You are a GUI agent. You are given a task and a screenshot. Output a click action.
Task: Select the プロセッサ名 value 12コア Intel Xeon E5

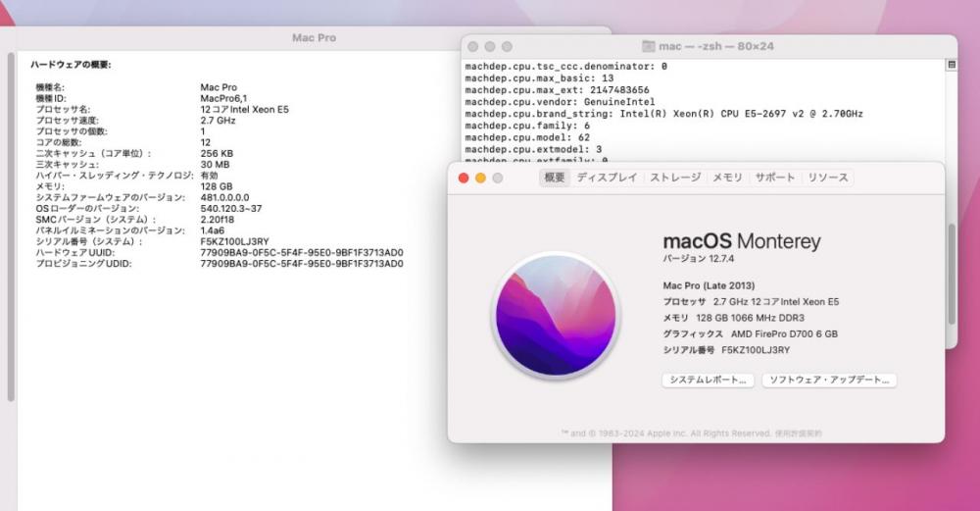tap(244, 110)
